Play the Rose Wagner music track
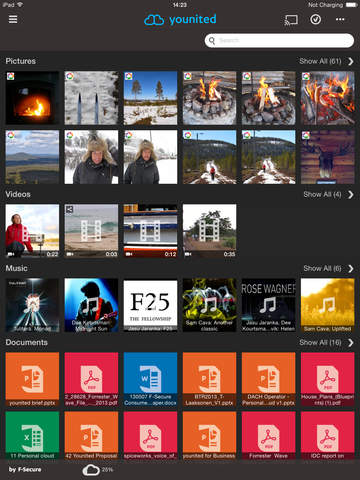The image size is (360, 480). [269, 305]
